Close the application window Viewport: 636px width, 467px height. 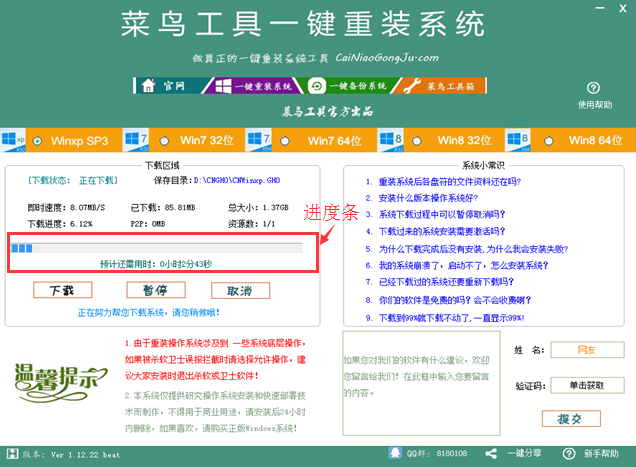click(x=623, y=8)
